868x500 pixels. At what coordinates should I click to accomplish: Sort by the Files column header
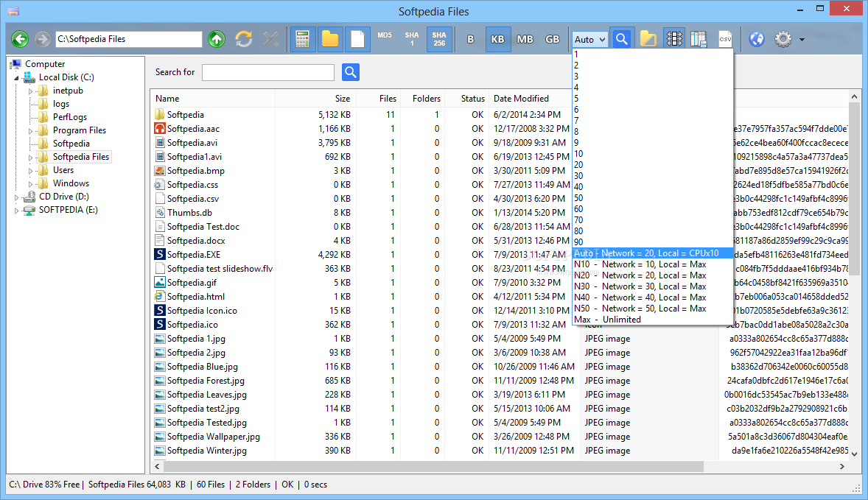pos(379,99)
